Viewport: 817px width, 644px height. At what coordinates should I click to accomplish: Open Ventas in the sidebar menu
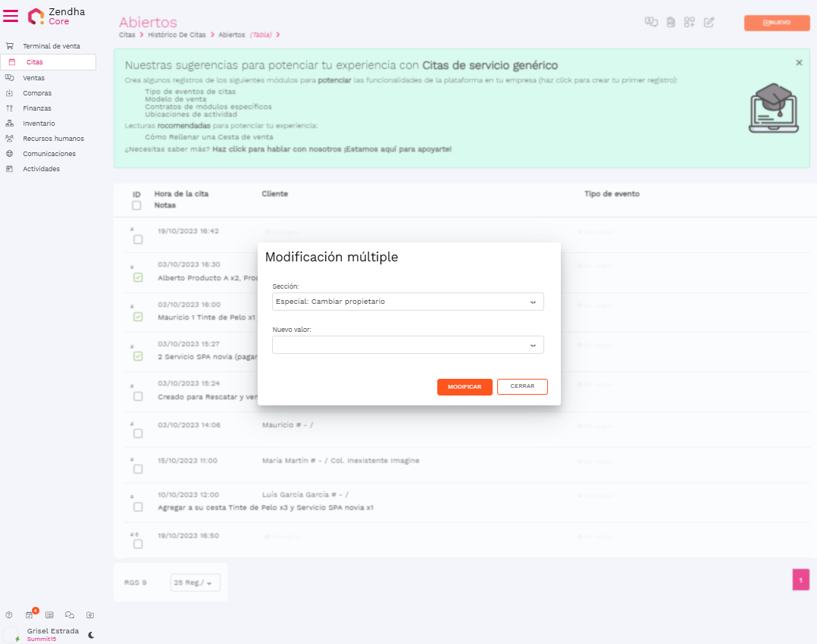(33, 78)
